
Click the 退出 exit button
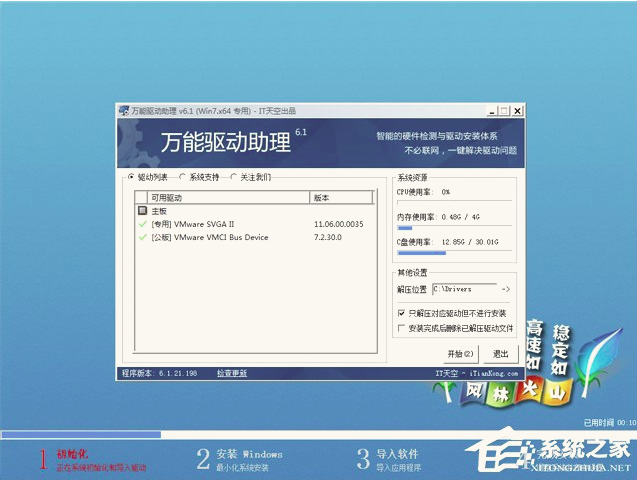pos(501,354)
